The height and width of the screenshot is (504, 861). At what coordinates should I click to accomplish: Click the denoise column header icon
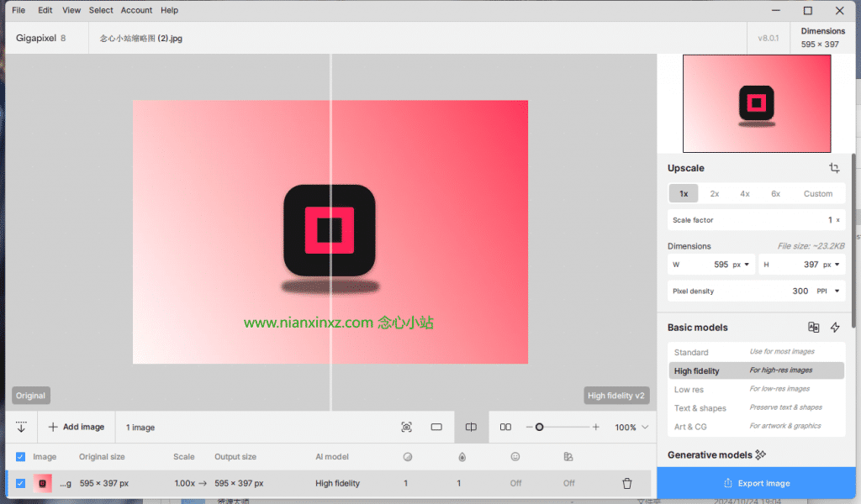[x=408, y=457]
